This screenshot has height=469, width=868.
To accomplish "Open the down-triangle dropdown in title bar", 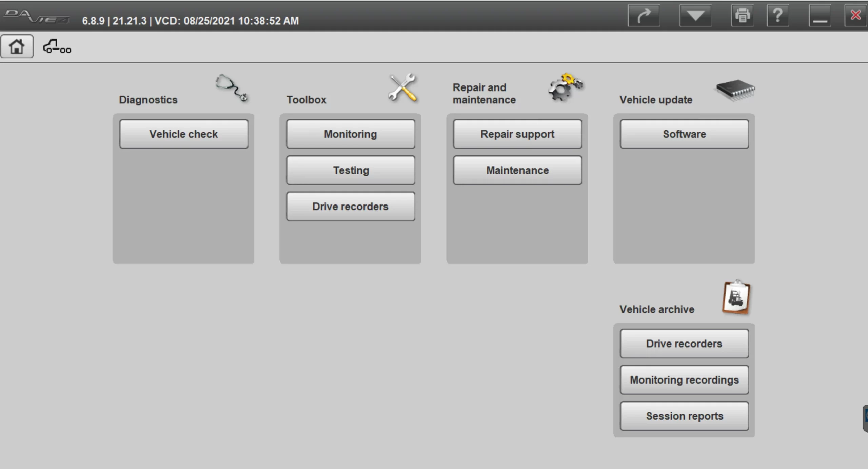I will point(695,16).
